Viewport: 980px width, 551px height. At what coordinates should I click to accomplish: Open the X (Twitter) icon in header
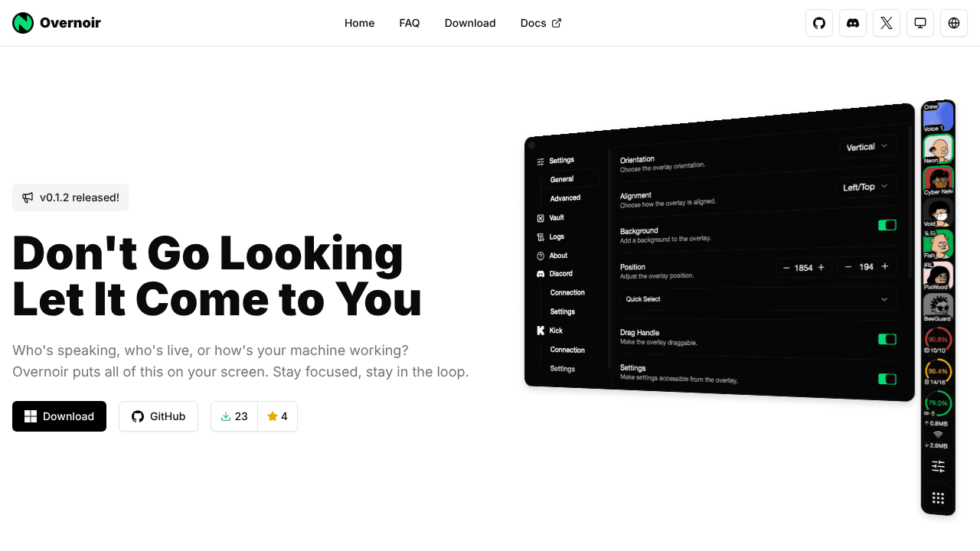887,23
